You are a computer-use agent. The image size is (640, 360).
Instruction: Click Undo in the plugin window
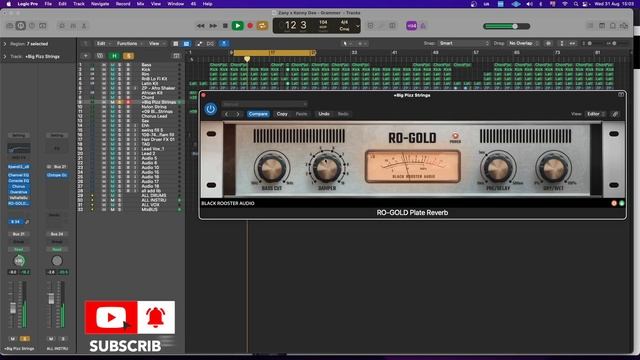point(324,114)
